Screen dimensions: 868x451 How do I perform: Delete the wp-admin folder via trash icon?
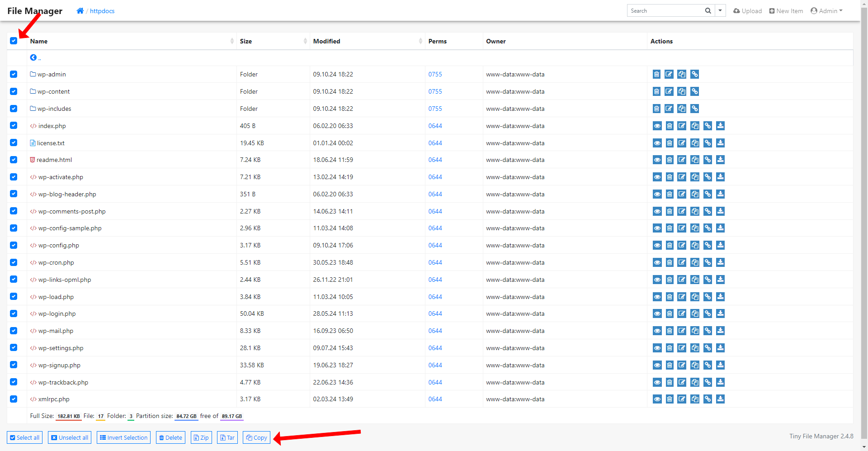tap(656, 74)
